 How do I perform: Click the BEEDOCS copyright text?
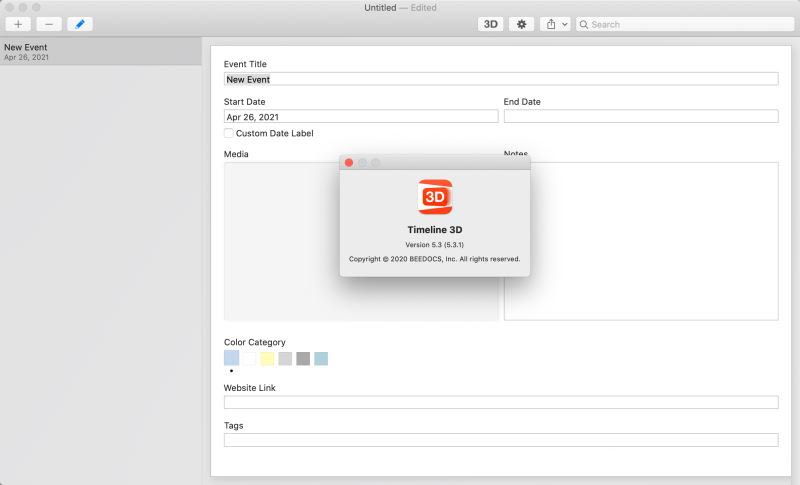435,259
